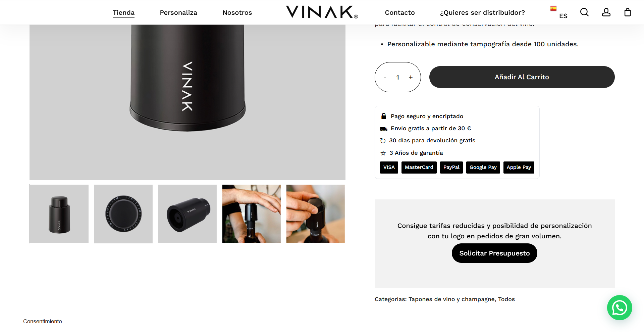Click the quantity number field
Screen dimensions: 644x332
click(x=398, y=77)
